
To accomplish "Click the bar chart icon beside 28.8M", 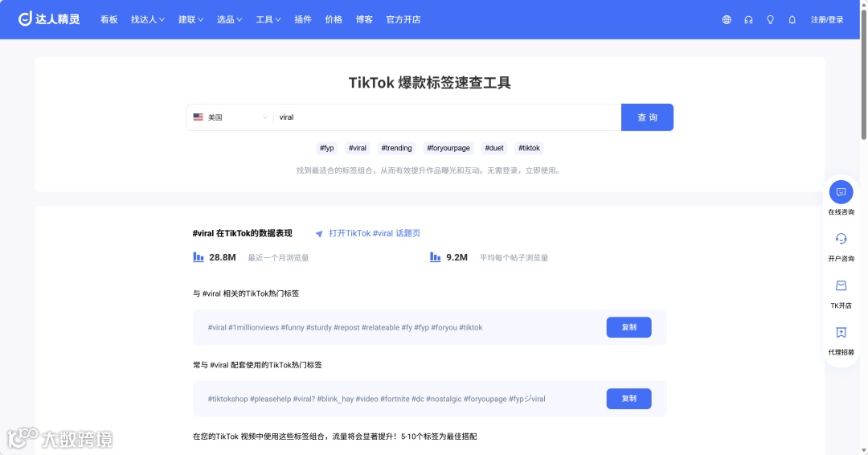I will (199, 256).
